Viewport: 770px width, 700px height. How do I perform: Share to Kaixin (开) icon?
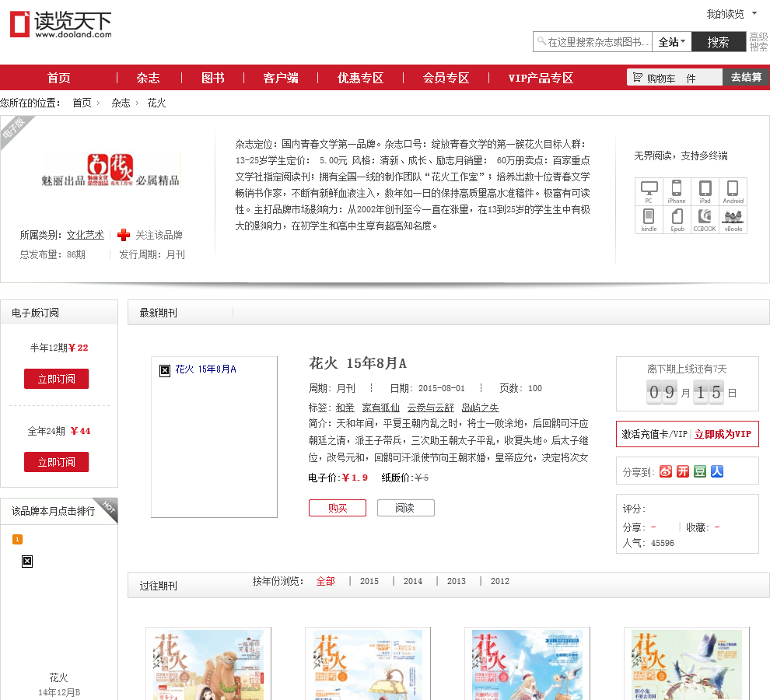coord(683,471)
